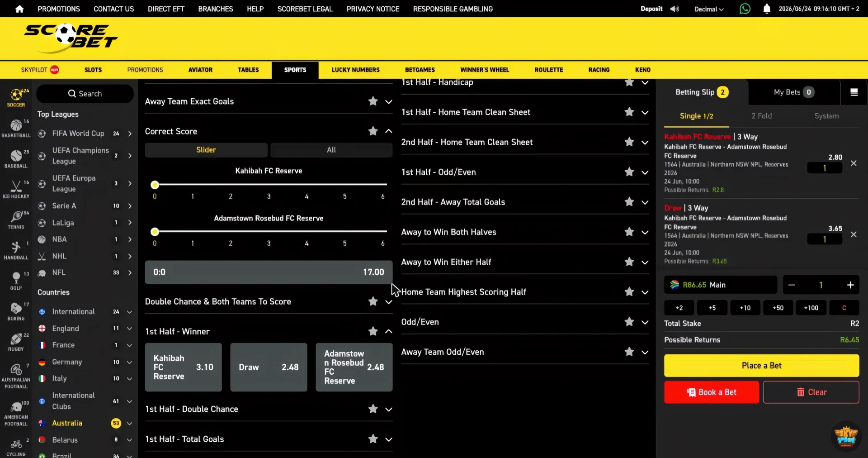The width and height of the screenshot is (868, 458).
Task: Favorite Home Team Highest Scoring Half market
Action: click(629, 292)
